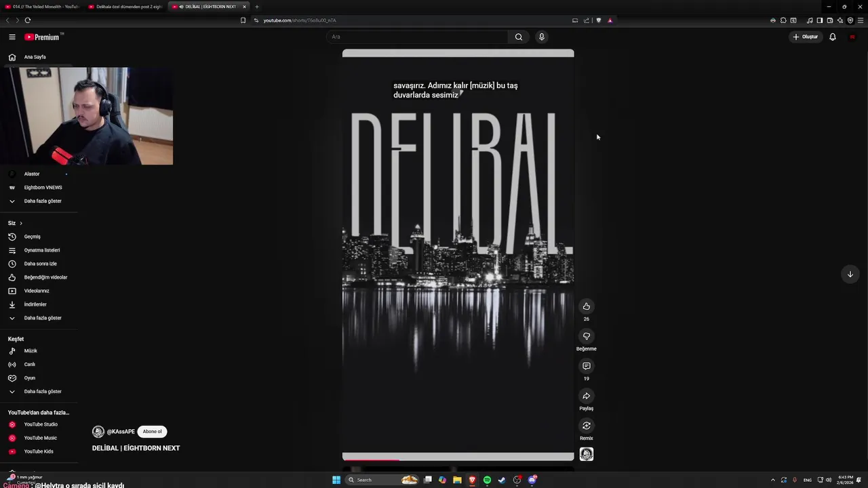
Task: Open Spotify from taskbar
Action: coord(487,480)
